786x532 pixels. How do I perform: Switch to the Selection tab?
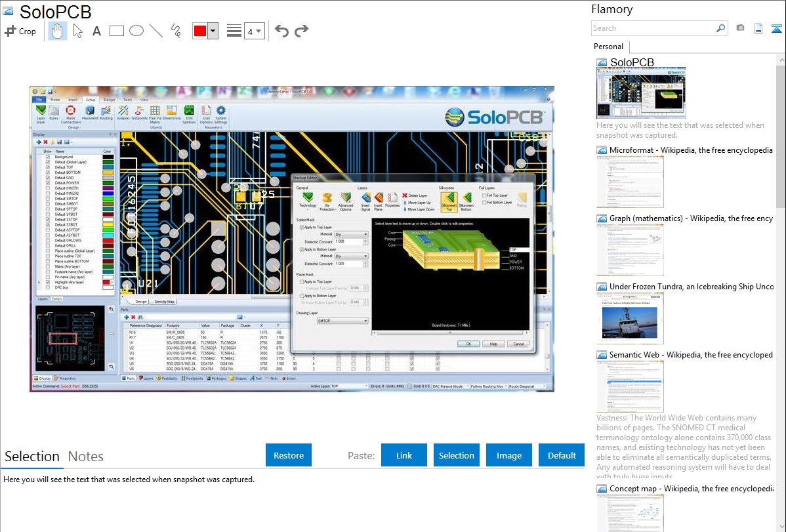(32, 457)
